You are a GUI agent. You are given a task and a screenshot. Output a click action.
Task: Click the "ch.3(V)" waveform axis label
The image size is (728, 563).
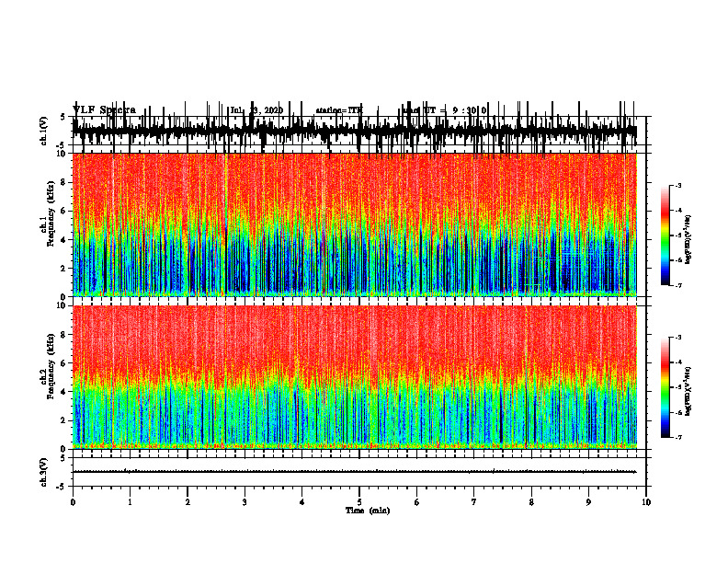pos(44,473)
